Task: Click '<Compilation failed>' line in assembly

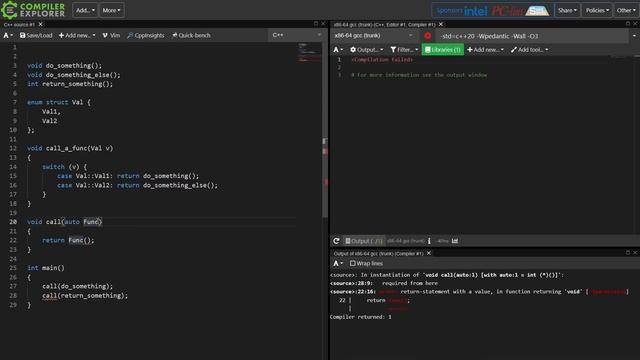Action: [x=382, y=60]
